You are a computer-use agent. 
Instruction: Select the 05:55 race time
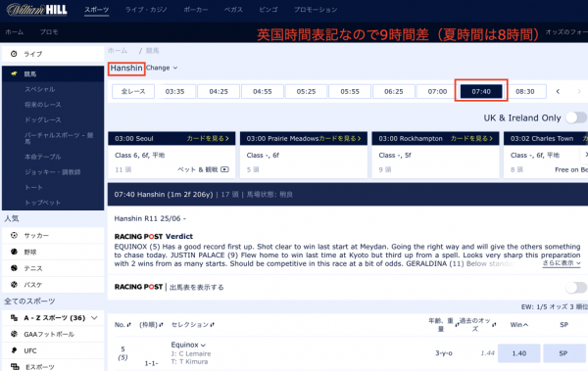[x=350, y=91]
